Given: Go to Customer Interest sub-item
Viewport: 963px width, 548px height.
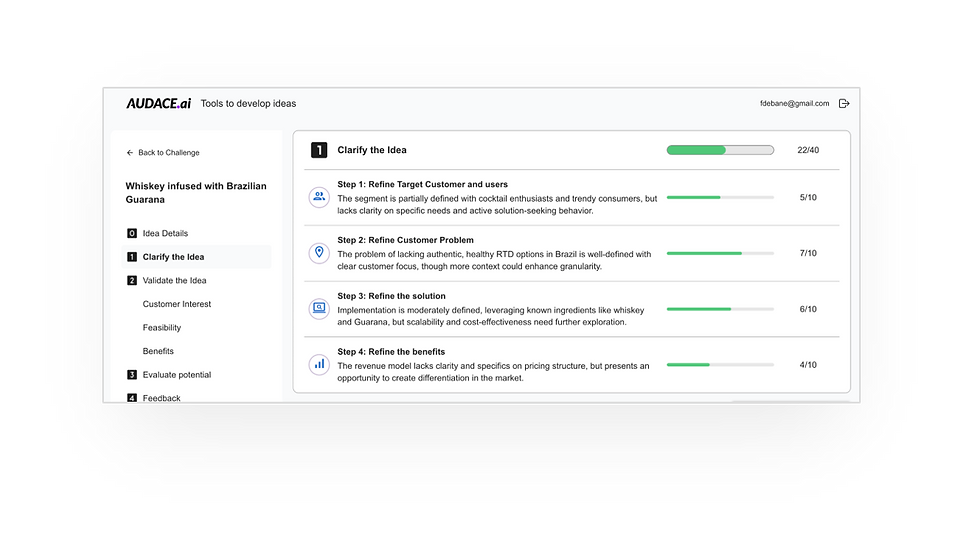Looking at the screenshot, I should [177, 304].
